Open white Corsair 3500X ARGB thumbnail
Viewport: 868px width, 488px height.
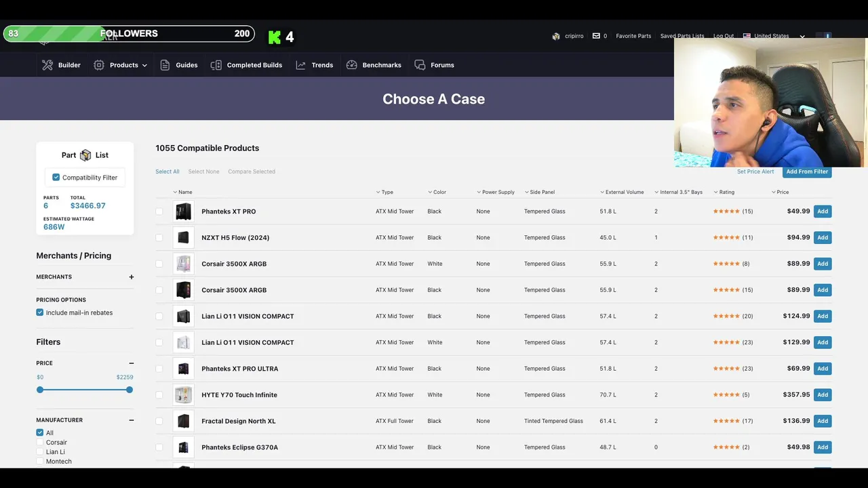183,264
